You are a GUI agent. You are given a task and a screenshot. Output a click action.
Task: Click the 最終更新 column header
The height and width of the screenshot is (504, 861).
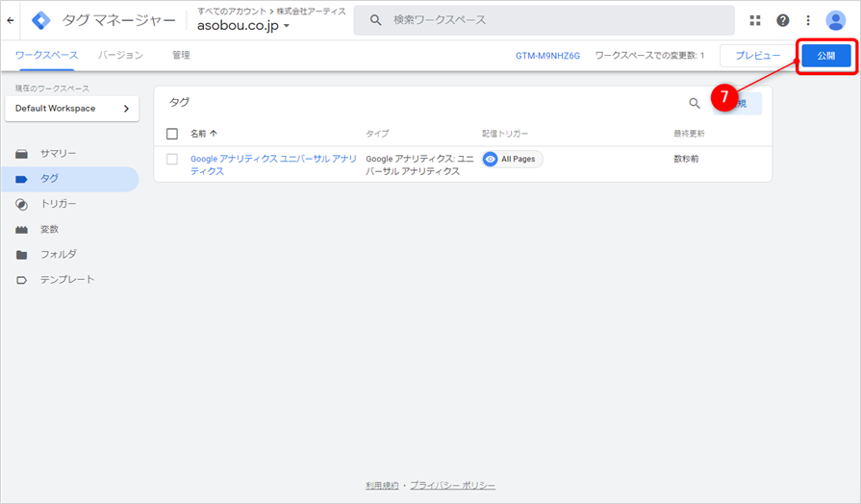click(x=689, y=134)
